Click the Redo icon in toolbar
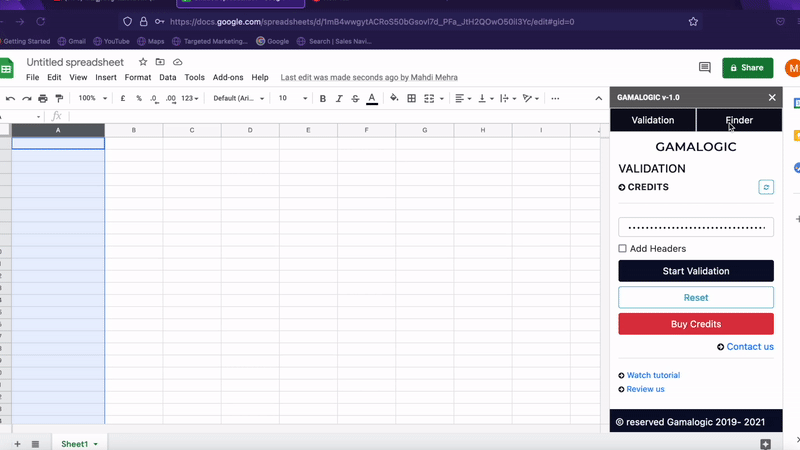The image size is (800, 450). coord(27,98)
